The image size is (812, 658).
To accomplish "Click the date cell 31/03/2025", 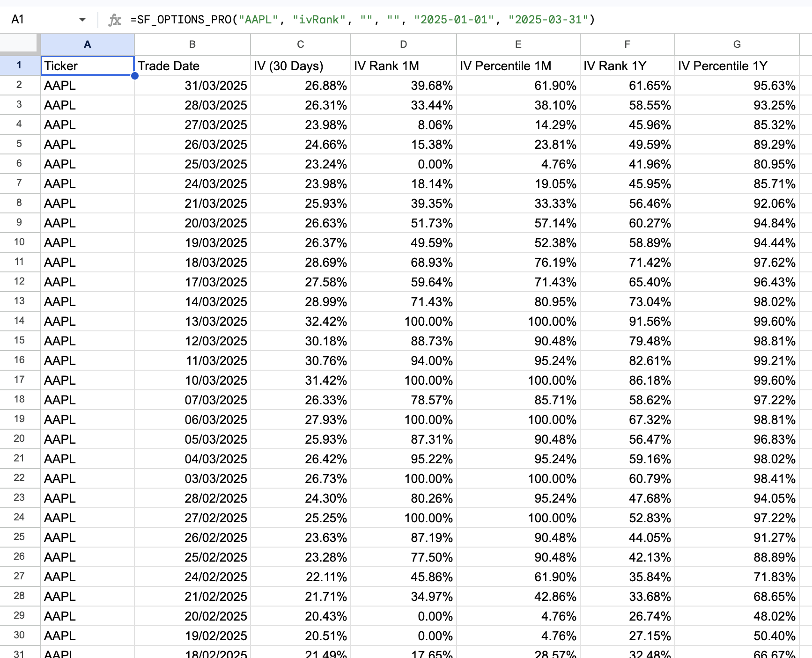I will click(192, 85).
